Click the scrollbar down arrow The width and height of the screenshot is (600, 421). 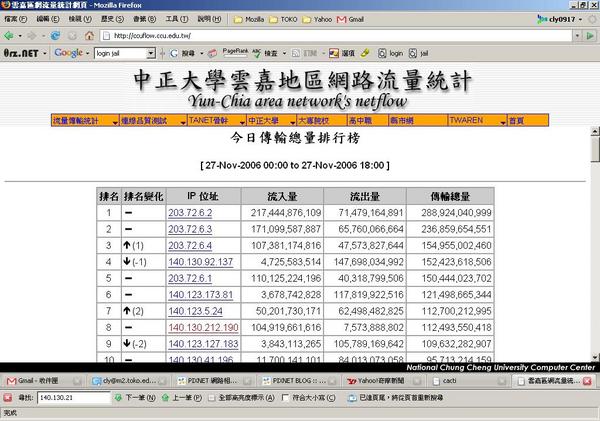tap(594, 357)
